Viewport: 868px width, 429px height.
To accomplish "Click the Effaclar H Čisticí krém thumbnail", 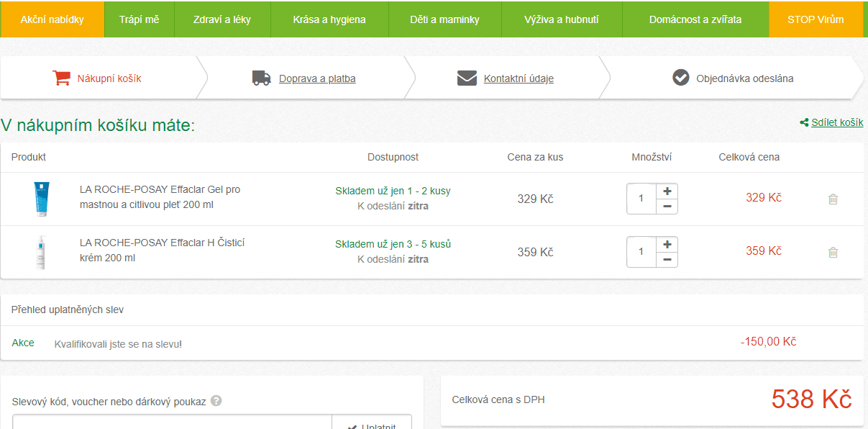I will [x=40, y=252].
